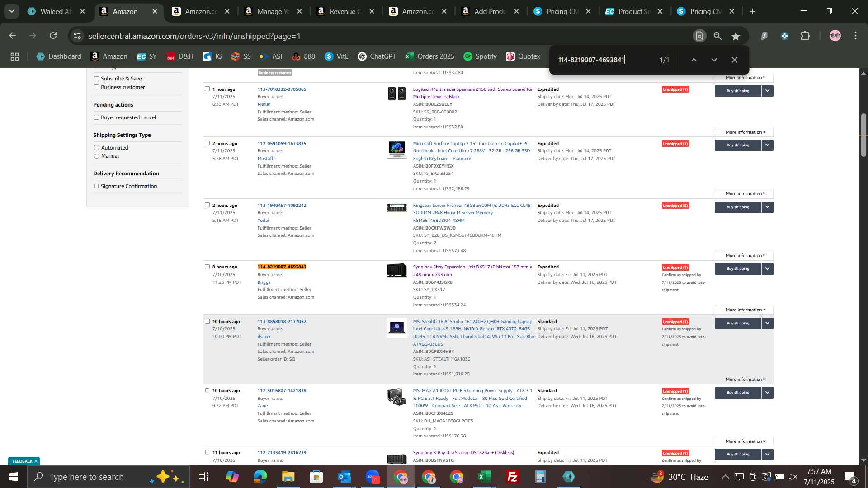Jump to previous find result arrow

coord(693,60)
